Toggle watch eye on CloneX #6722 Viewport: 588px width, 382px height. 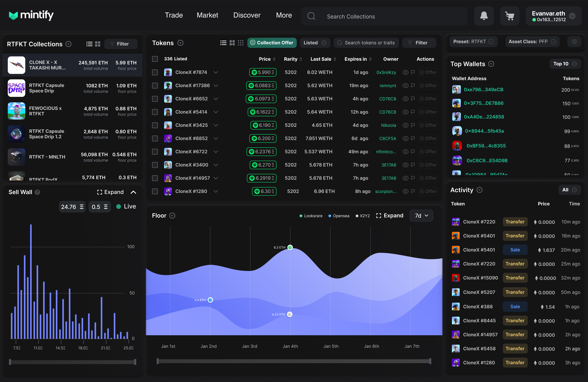(x=405, y=152)
